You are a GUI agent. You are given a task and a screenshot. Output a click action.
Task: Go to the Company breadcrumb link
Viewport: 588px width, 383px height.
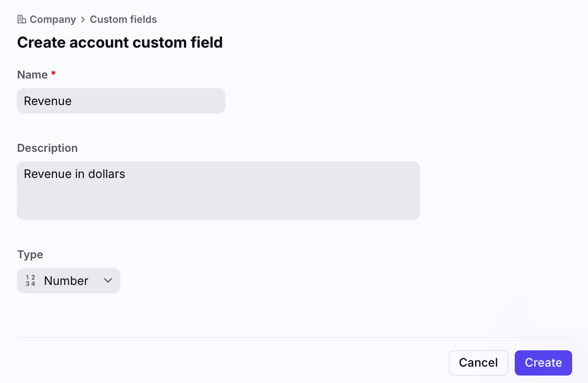click(53, 19)
